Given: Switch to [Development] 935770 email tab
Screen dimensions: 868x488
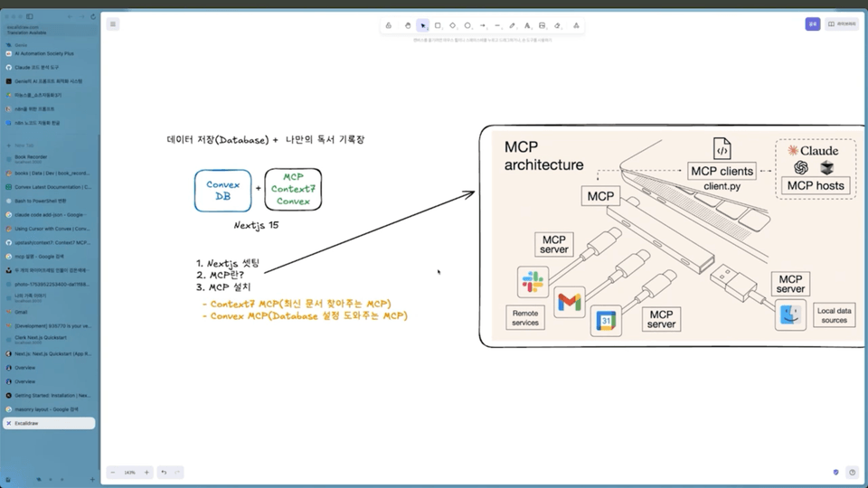Looking at the screenshot, I should 49,326.
